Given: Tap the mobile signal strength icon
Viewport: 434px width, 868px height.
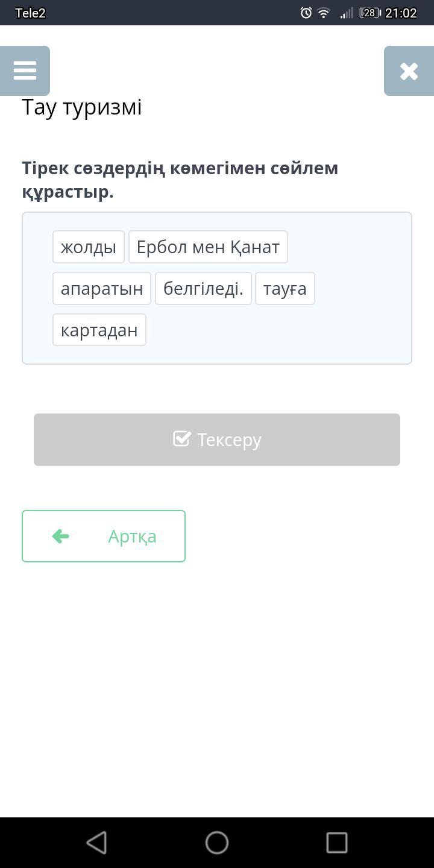Looking at the screenshot, I should click(x=346, y=13).
